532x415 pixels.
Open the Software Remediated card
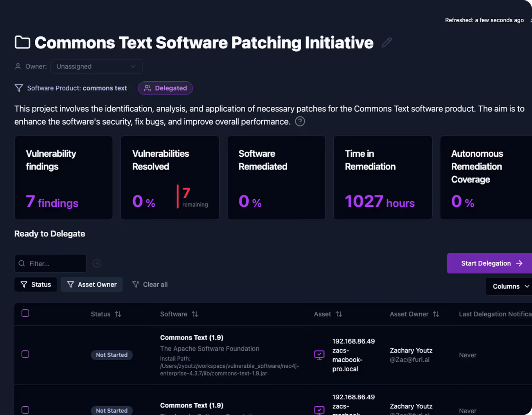click(x=277, y=178)
